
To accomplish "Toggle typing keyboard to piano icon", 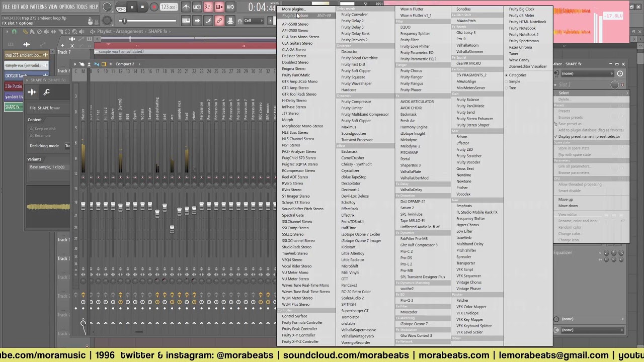I will 186,21.
